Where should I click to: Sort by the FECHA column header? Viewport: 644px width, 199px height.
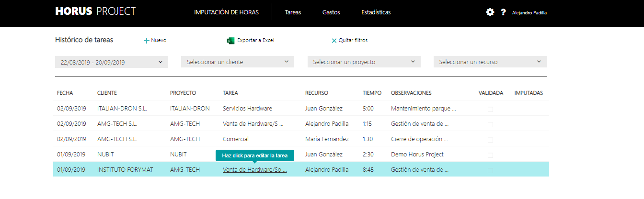[x=65, y=93]
